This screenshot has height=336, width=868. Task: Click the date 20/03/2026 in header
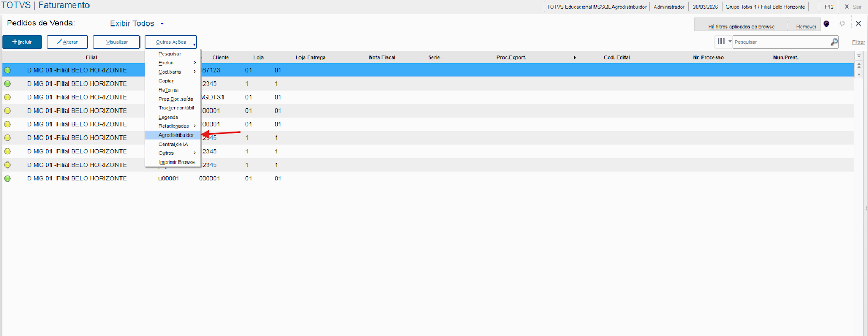[x=705, y=7]
